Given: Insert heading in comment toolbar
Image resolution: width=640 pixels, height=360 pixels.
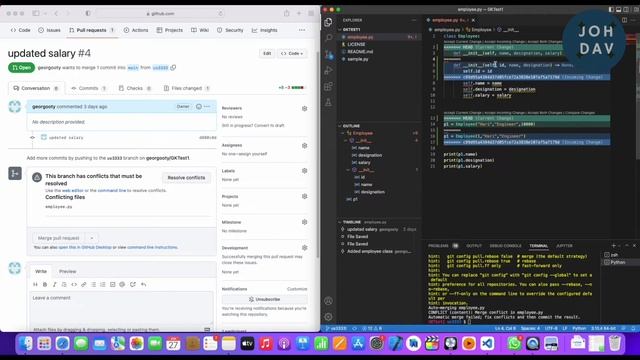Looking at the screenshot, I should tap(35, 284).
